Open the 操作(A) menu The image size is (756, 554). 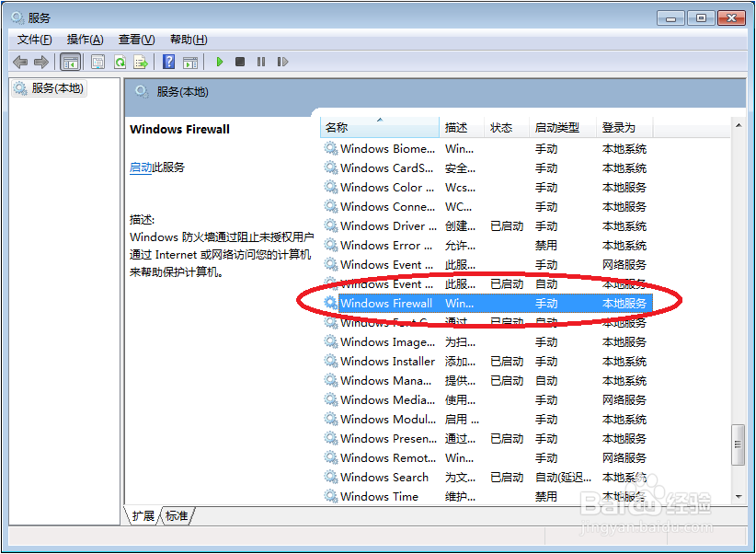[85, 39]
